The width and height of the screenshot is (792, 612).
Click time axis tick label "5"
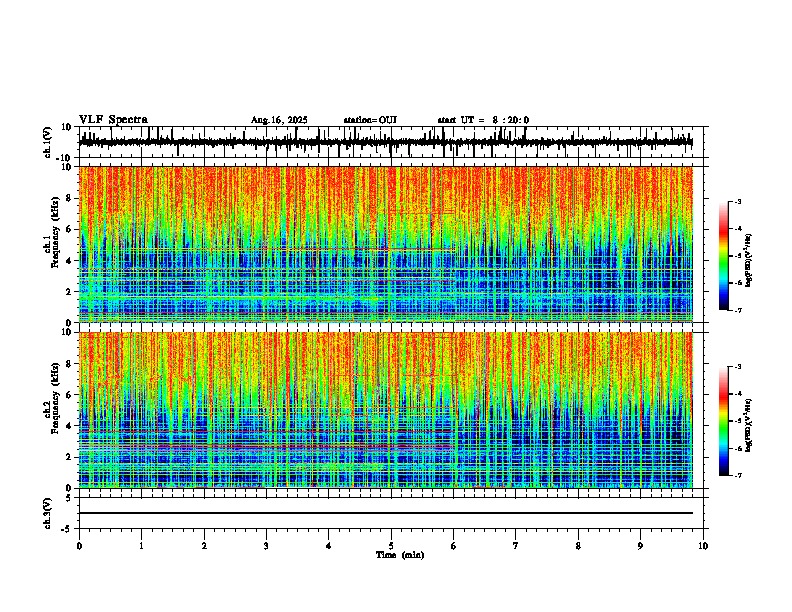[391, 546]
